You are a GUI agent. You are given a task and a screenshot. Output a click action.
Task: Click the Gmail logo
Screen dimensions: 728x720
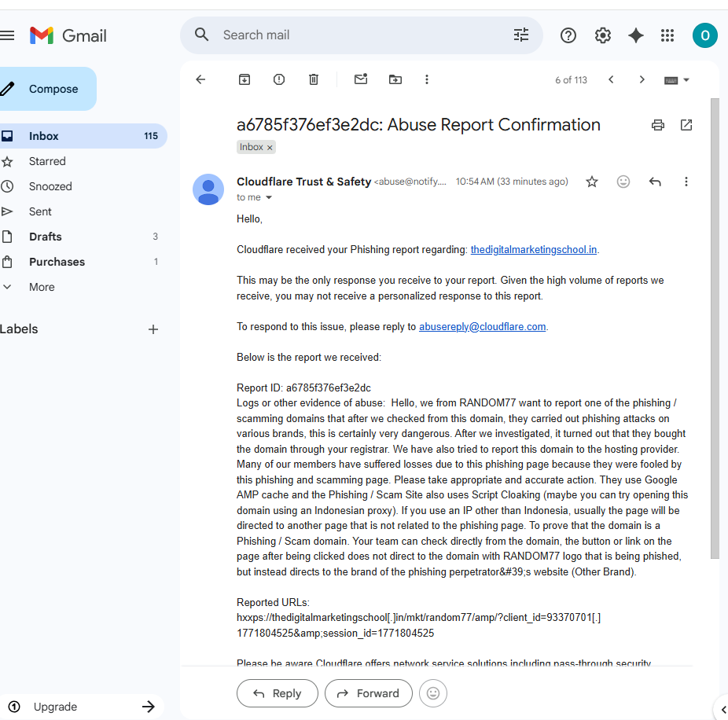click(68, 35)
